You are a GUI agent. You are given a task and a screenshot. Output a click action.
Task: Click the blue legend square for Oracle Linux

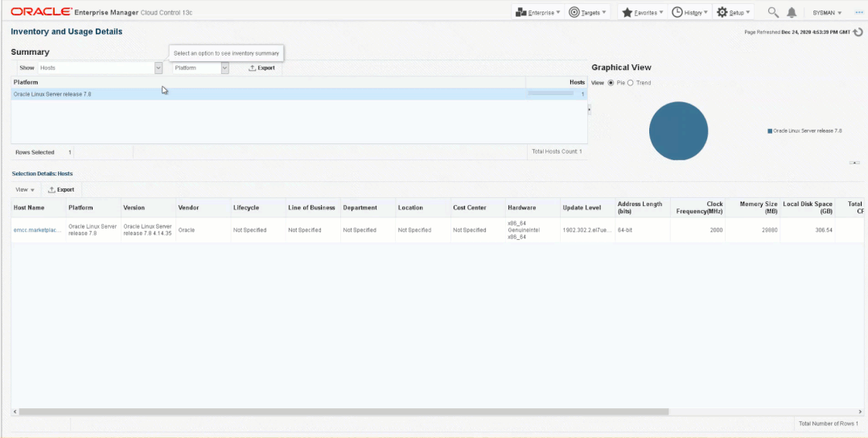[x=770, y=130]
